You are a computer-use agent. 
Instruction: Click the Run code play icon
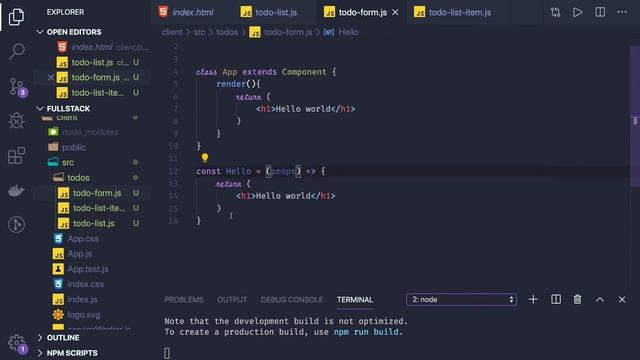click(577, 12)
